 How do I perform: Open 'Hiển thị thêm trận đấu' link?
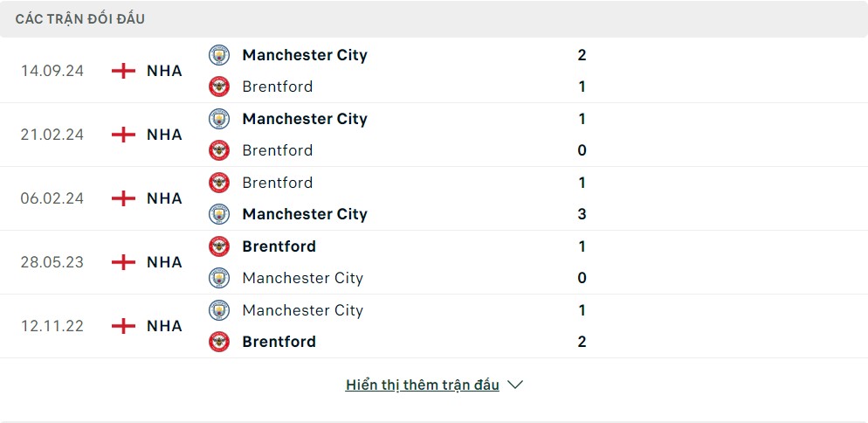[x=423, y=385]
